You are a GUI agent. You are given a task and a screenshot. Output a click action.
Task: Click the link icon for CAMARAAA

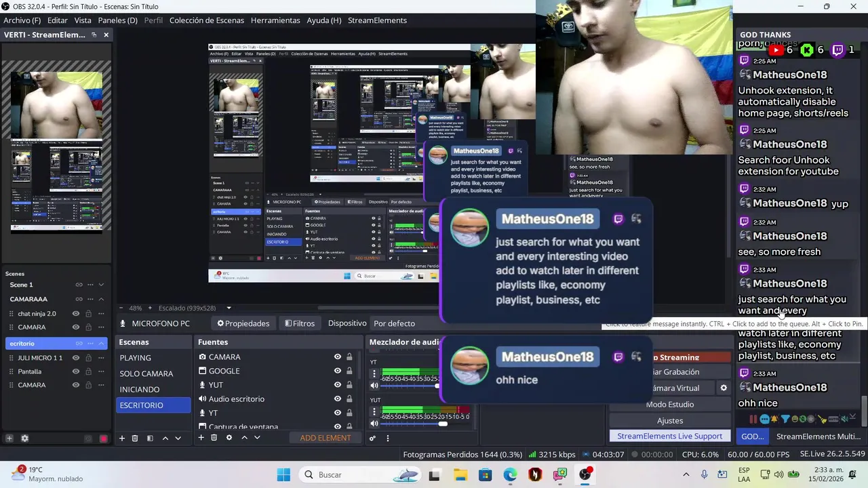(79, 299)
